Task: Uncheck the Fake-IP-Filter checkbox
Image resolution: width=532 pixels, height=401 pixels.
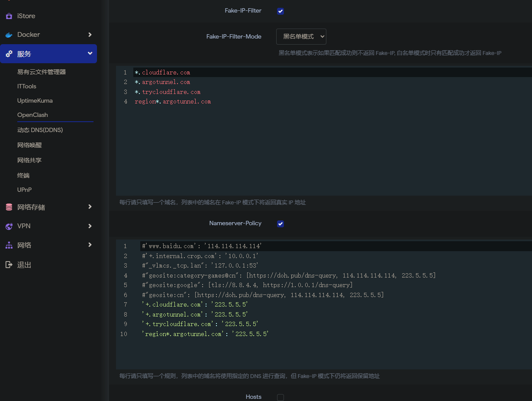Action: (x=281, y=11)
